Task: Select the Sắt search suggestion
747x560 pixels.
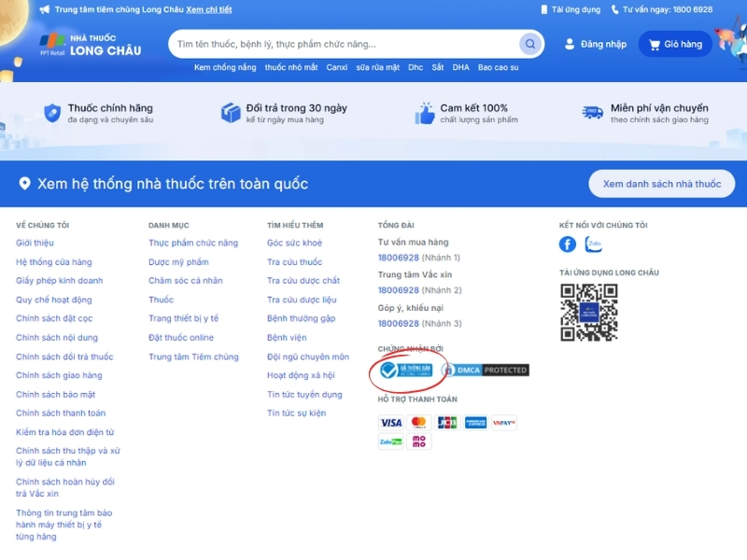Action: pos(438,67)
